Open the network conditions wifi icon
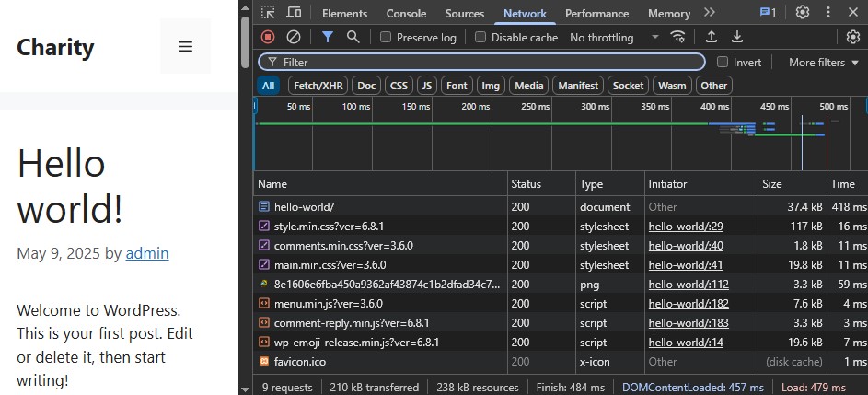 [678, 37]
